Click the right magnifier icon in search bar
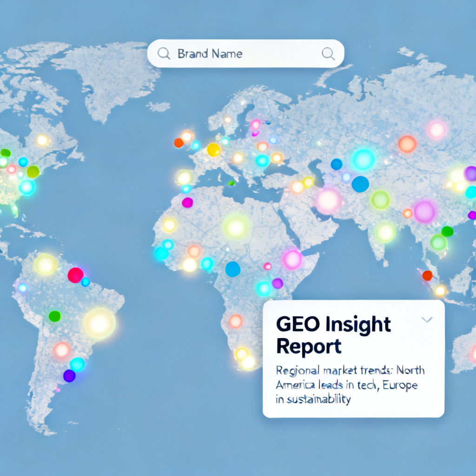 [328, 53]
